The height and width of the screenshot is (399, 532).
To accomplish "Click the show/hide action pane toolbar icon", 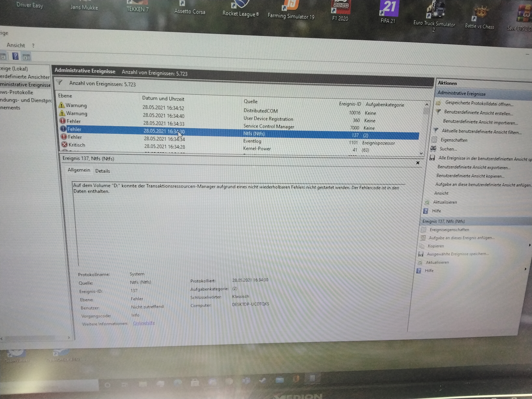I will pos(26,57).
